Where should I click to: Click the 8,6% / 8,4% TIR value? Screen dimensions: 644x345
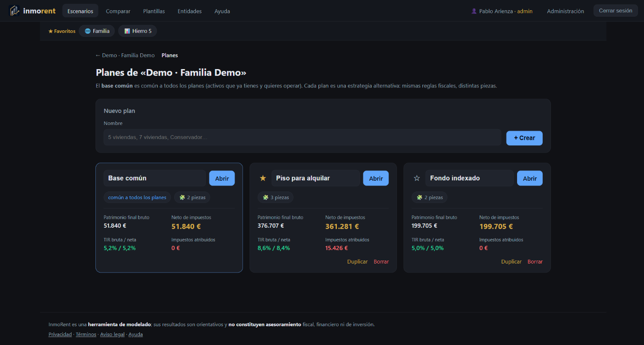coord(274,248)
